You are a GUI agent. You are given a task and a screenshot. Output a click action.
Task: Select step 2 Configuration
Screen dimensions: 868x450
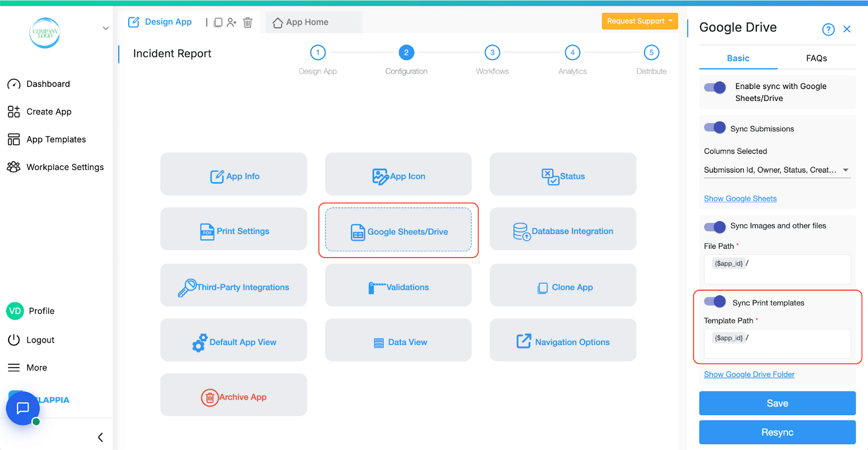[x=406, y=53]
